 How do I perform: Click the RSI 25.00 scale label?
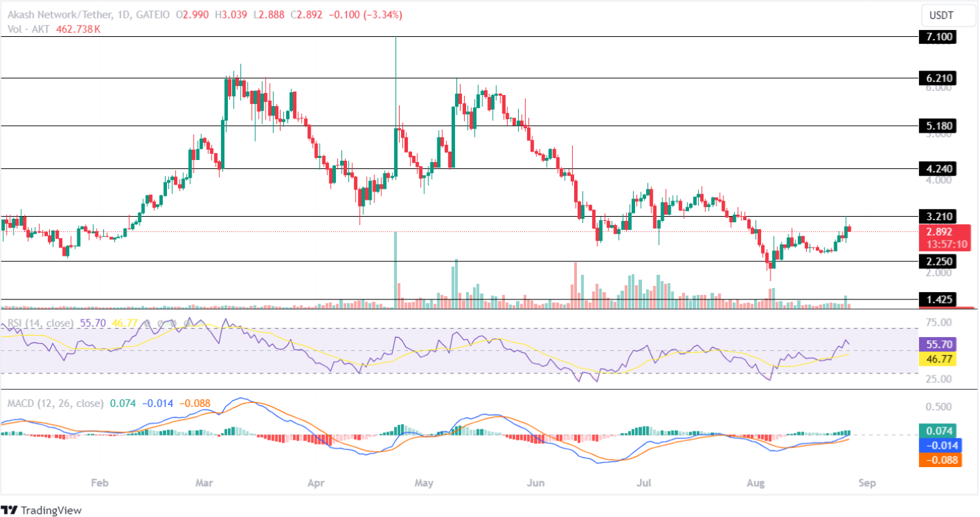938,378
